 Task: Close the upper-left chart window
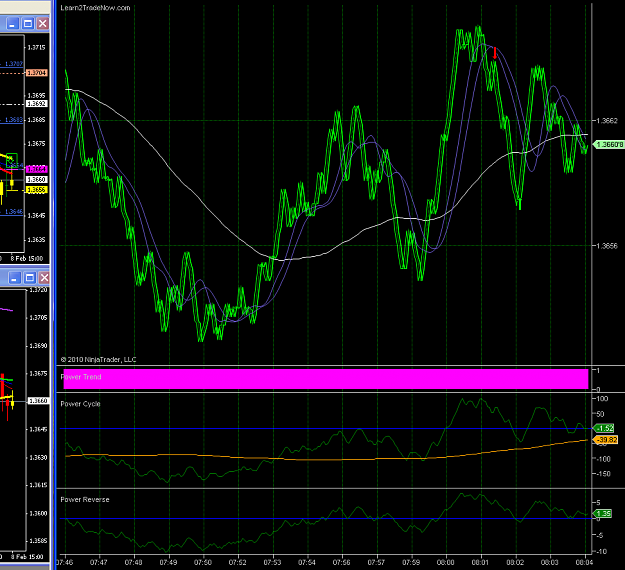coord(42,24)
